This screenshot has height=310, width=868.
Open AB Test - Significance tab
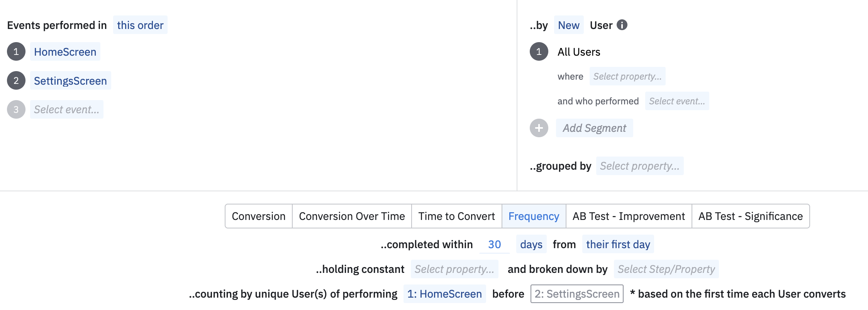750,216
